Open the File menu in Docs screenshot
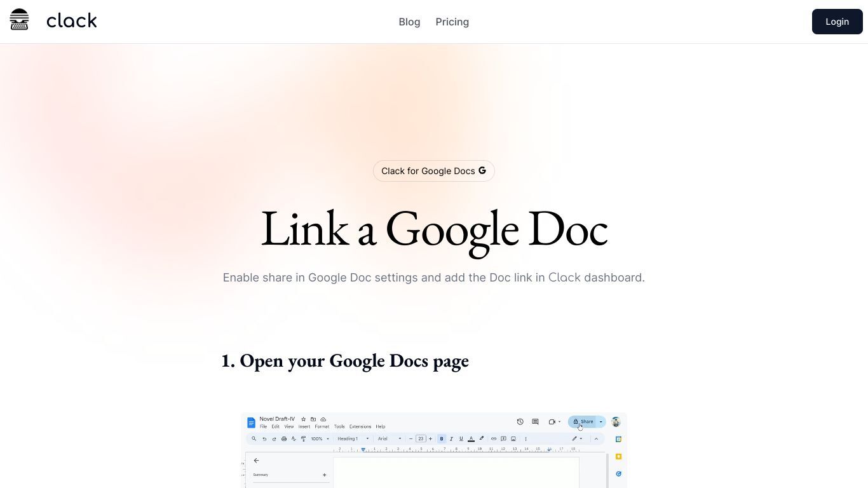This screenshot has height=488, width=868. (x=263, y=426)
